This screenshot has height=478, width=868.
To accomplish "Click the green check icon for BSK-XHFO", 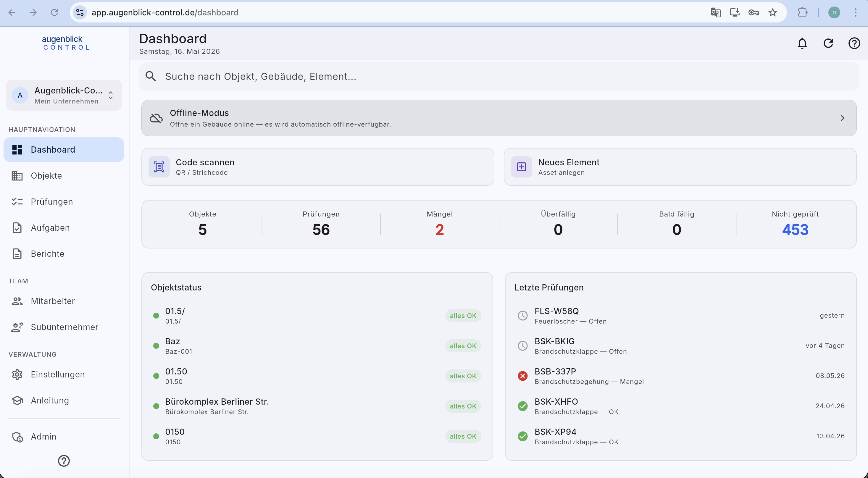I will coord(522,406).
